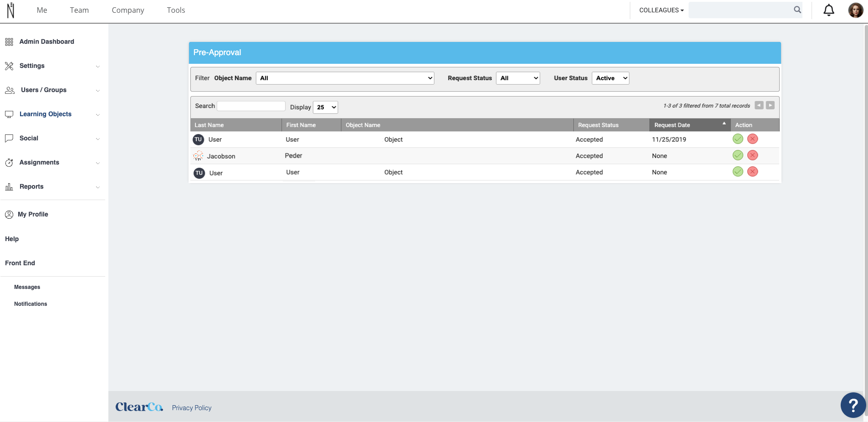Click the 11/25/2019 request date cell
The height and width of the screenshot is (422, 868).
pos(669,139)
